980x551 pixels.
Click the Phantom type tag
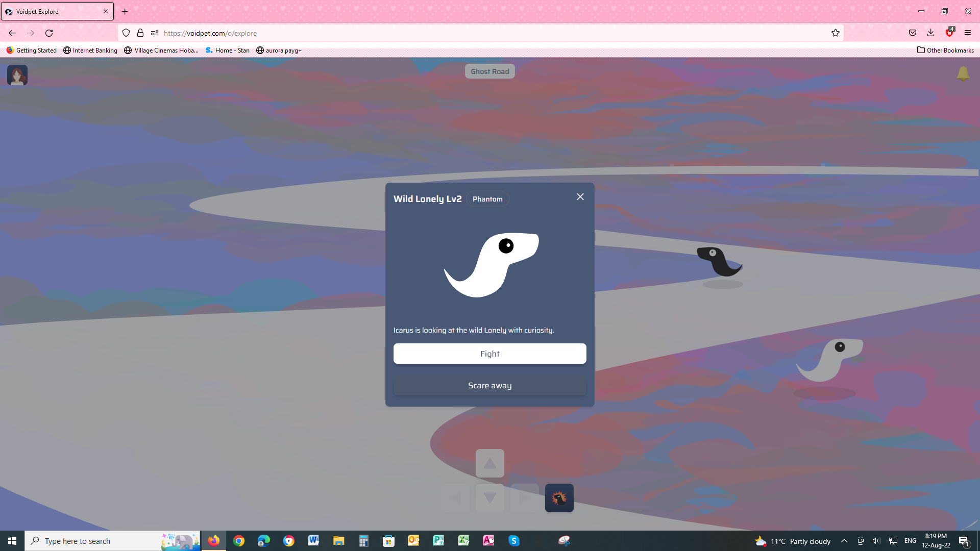coord(487,199)
